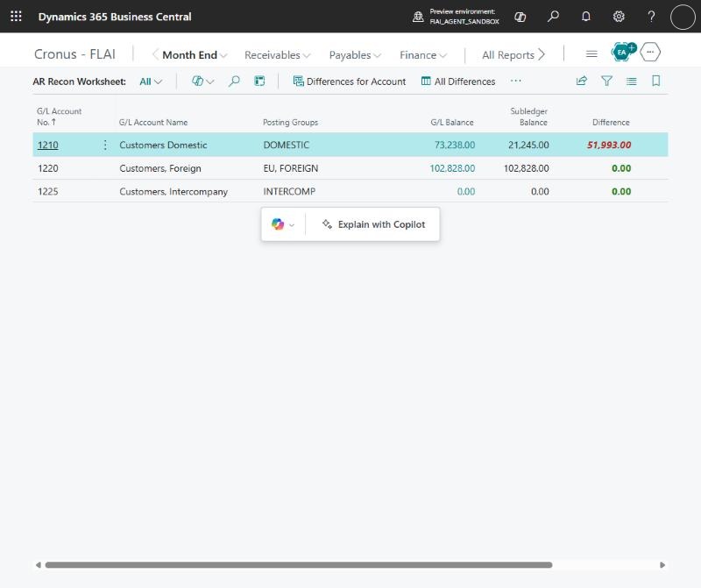The height and width of the screenshot is (588, 701).
Task: Open the Copilot icon in the top bar
Action: click(x=520, y=17)
